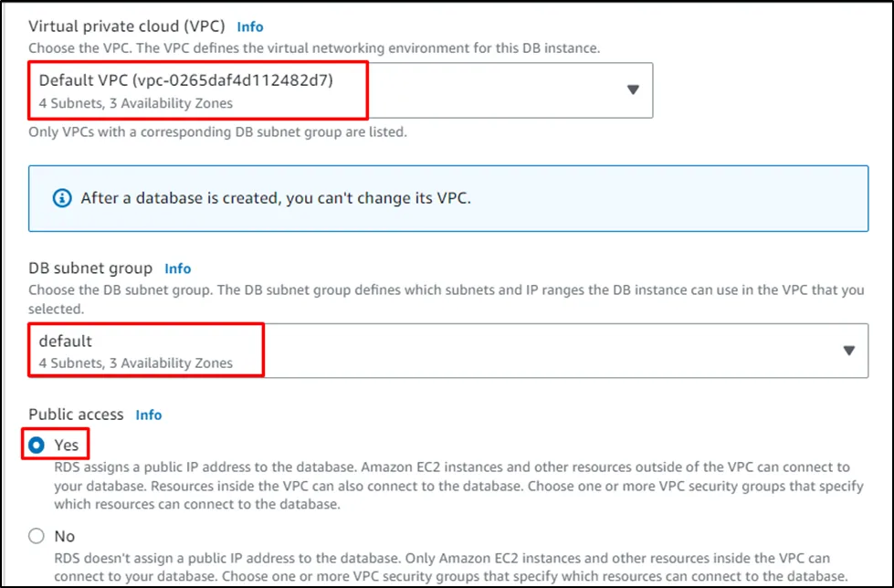This screenshot has height=588, width=894.
Task: Click the VPC dropdown arrow
Action: [633, 89]
